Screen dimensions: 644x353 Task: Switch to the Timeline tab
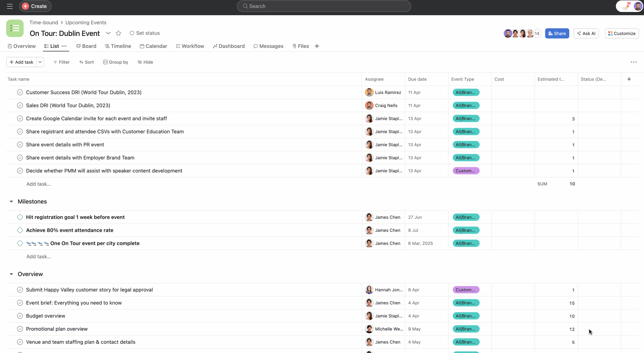click(118, 46)
